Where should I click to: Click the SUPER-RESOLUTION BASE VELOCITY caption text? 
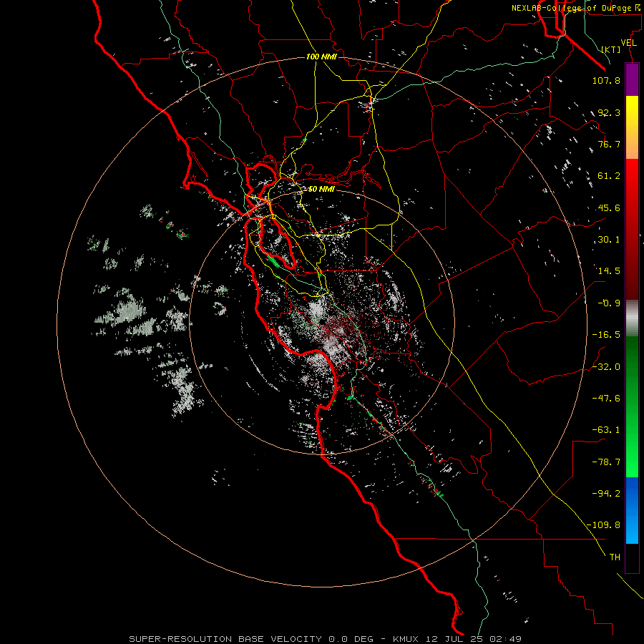tap(227, 639)
